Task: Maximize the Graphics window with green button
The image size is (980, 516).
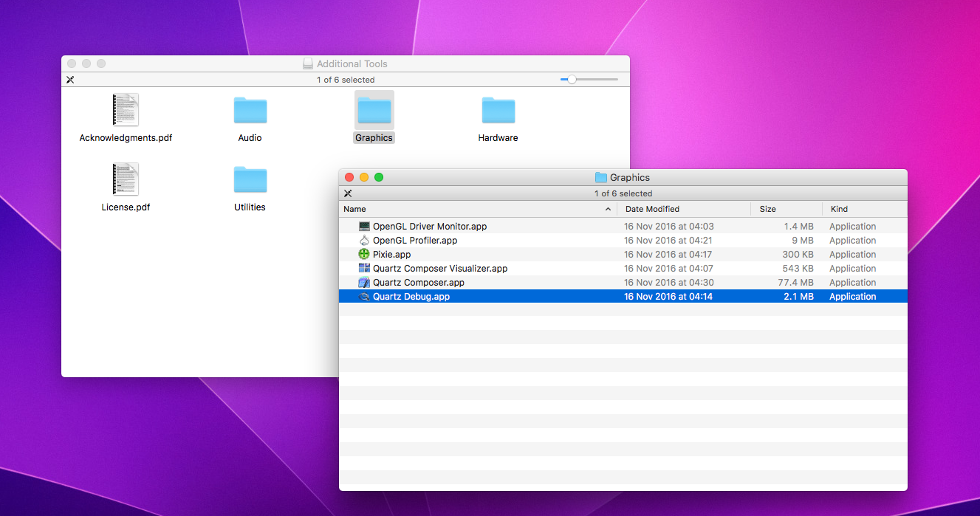Action: pyautogui.click(x=379, y=177)
